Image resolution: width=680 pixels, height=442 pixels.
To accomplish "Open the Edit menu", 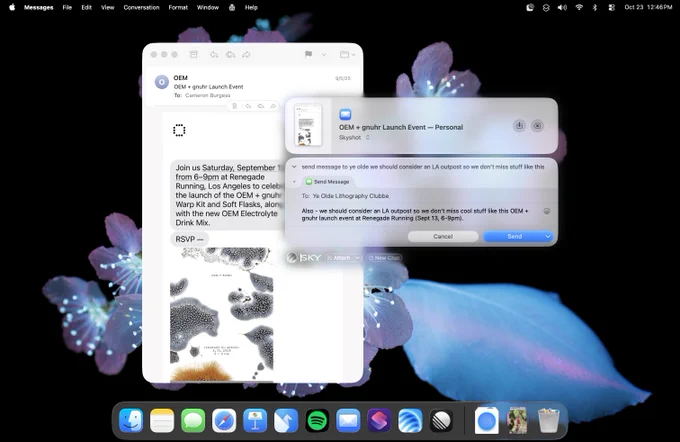I will click(x=87, y=7).
